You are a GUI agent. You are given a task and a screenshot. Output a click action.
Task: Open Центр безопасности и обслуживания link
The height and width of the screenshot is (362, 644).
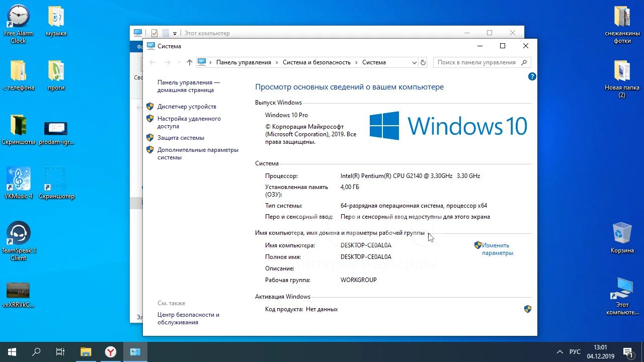[x=188, y=318]
